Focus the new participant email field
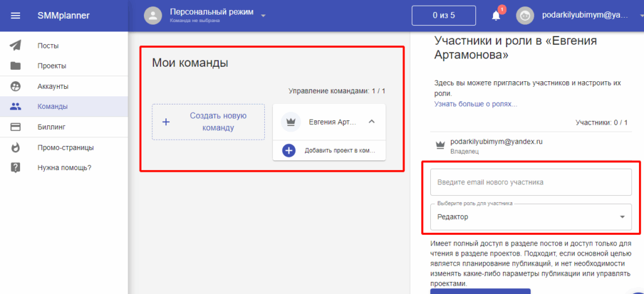The image size is (644, 294). 531,182
